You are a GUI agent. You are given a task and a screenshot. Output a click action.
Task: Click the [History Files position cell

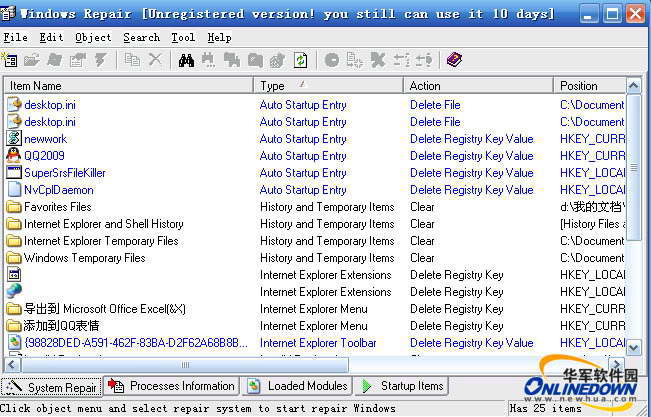[x=592, y=224]
